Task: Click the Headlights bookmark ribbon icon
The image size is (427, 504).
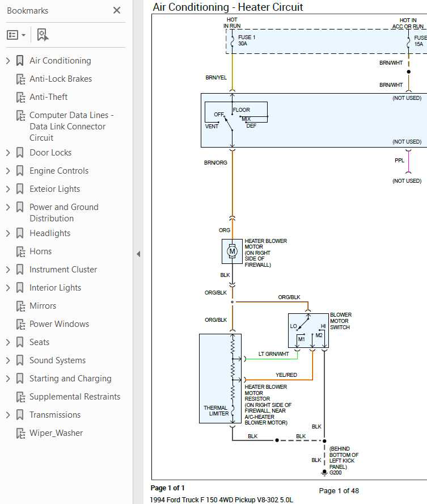Action: tap(20, 233)
